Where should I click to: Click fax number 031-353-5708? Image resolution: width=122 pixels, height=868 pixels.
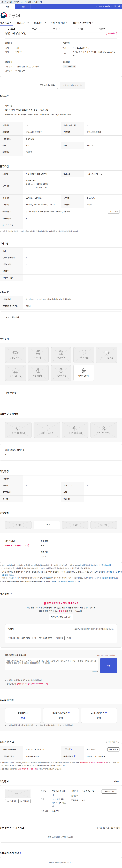click(46, 638)
